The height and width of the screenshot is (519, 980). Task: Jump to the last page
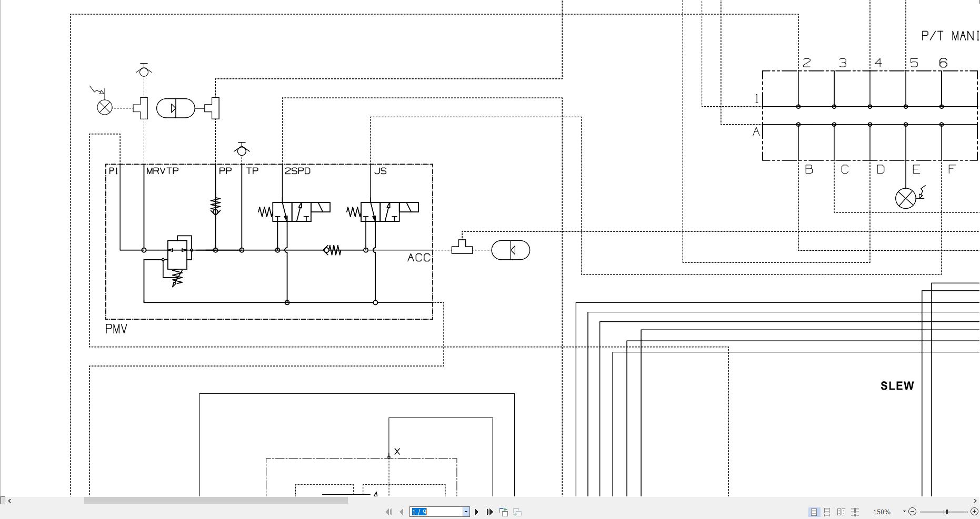(489, 512)
